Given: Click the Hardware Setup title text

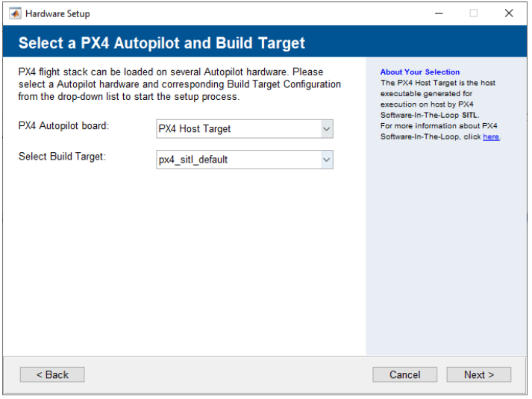Looking at the screenshot, I should [x=57, y=14].
